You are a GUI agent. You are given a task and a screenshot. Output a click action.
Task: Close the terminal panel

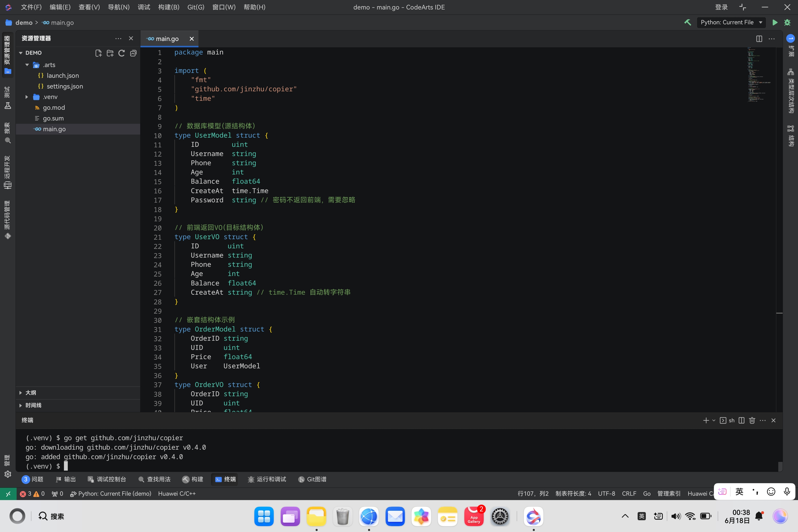[x=773, y=420]
